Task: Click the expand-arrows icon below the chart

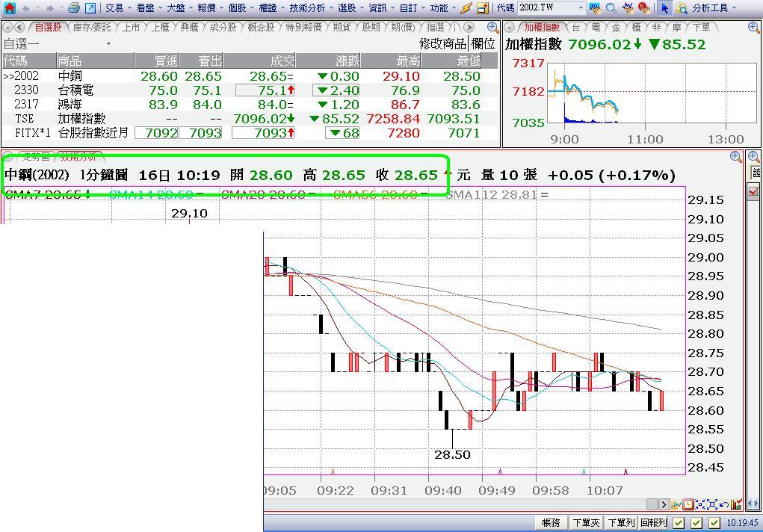Action: pyautogui.click(x=711, y=505)
